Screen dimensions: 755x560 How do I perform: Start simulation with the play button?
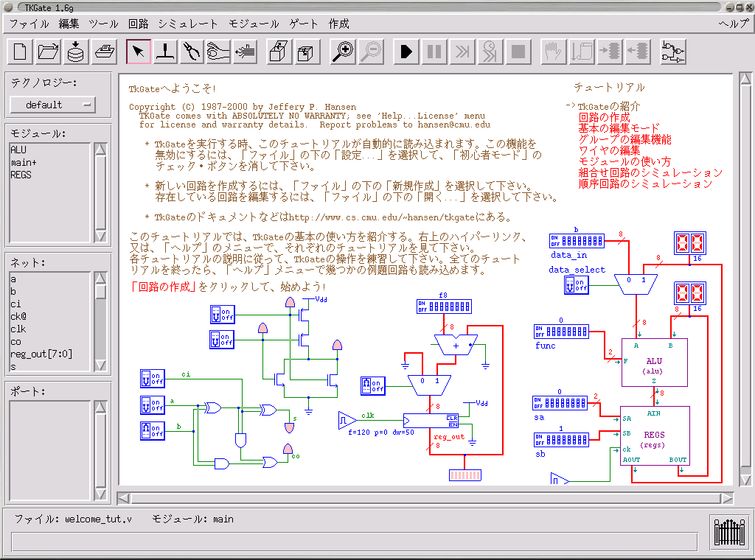coord(406,52)
